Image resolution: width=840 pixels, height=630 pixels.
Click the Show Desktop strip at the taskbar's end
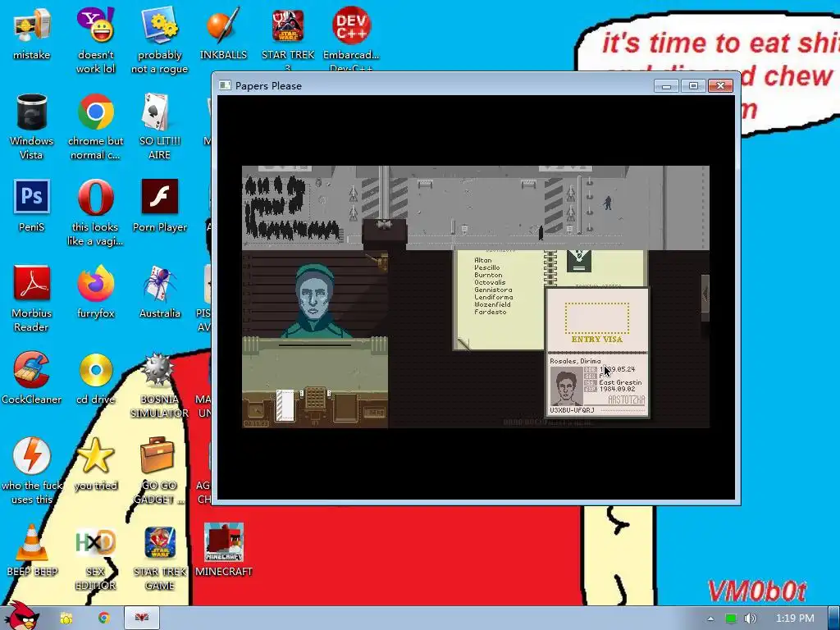point(834,619)
